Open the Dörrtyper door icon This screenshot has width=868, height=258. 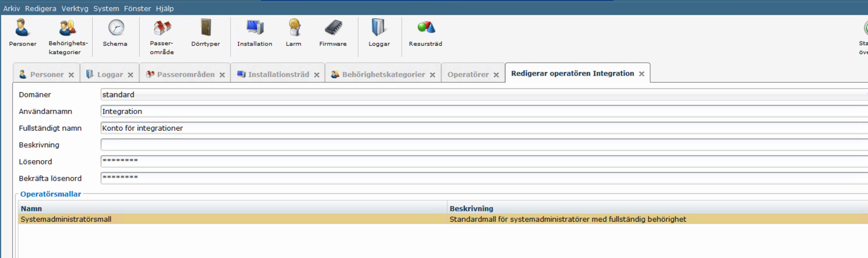pyautogui.click(x=205, y=33)
